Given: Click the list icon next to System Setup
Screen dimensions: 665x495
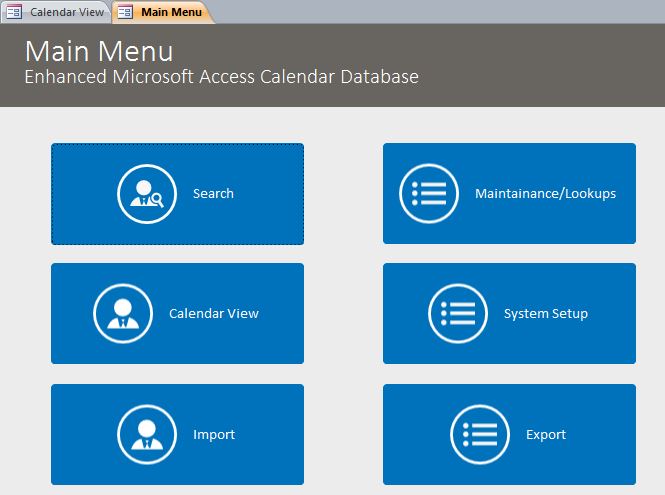Looking at the screenshot, I should 458,313.
